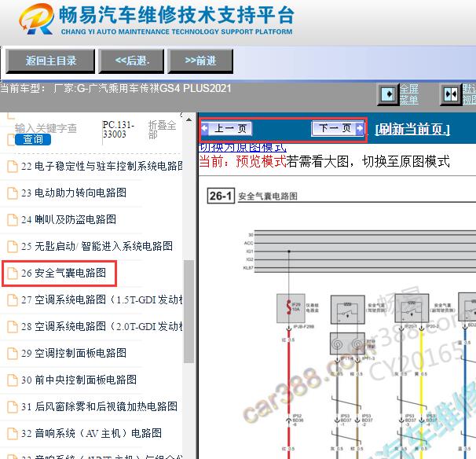This screenshot has width=476, height=459.
Task: Open 29 空调控制面板电路图
Action: (74, 353)
